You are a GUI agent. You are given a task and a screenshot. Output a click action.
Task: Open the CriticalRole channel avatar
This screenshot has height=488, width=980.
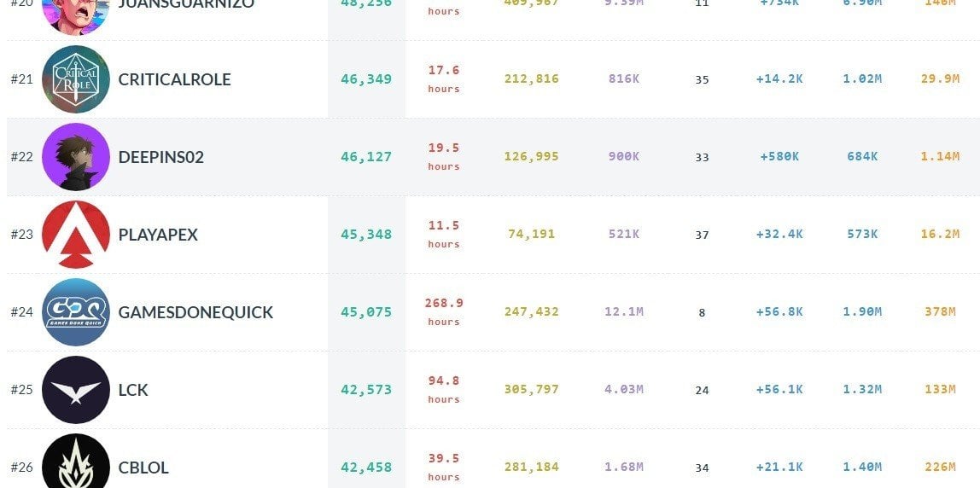(76, 79)
